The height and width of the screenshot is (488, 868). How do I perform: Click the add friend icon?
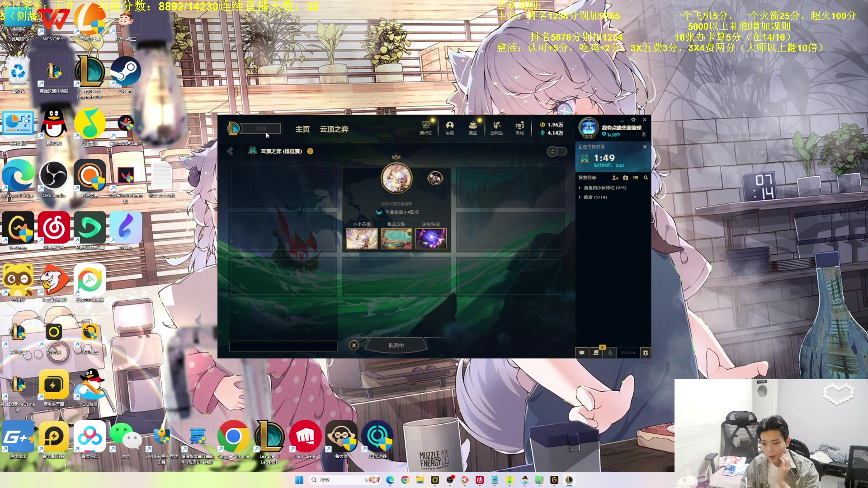coord(615,178)
